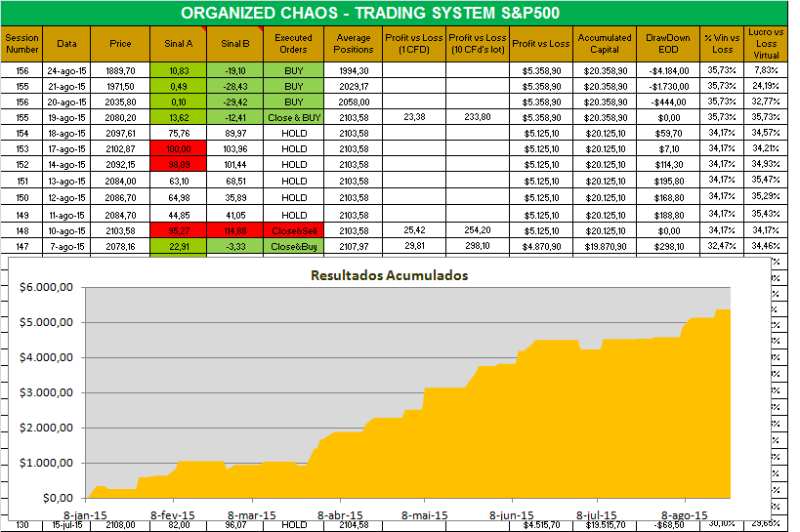Select the ORGANIZED CHAOS title banner
Viewport: 800px width, 532px height.
click(394, 13)
